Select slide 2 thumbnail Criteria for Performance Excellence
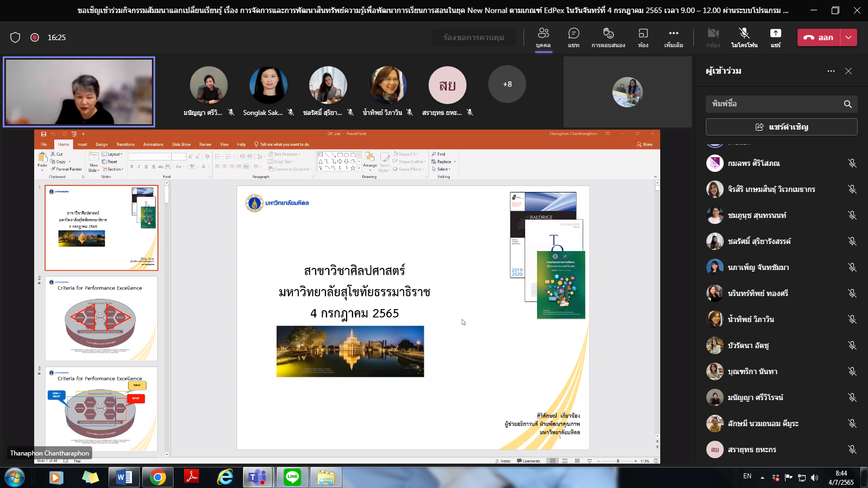 tap(101, 318)
